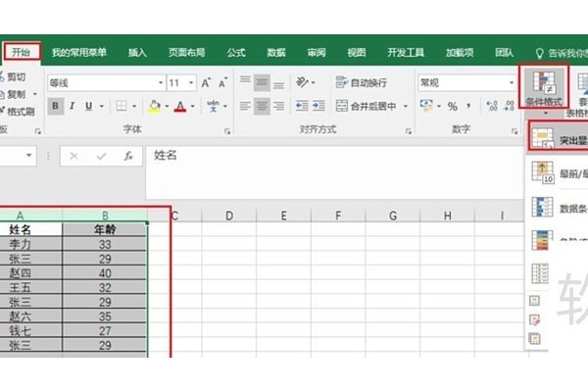Switch to the 我的常用菜单 tab

pyautogui.click(x=79, y=53)
